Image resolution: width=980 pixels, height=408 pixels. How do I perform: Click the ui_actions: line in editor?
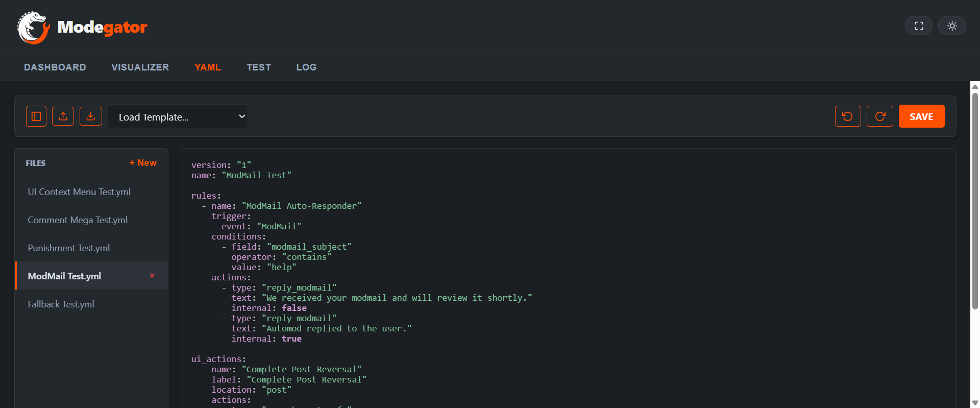218,359
